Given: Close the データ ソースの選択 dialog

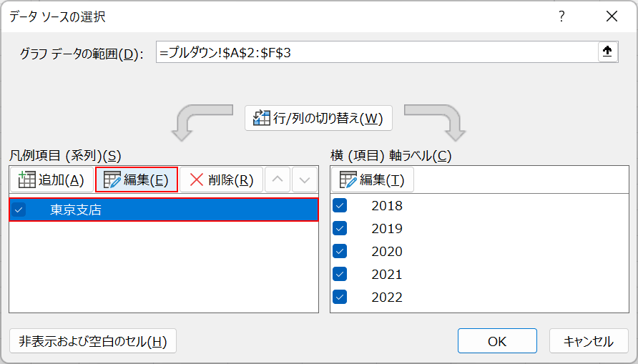Looking at the screenshot, I should point(612,16).
